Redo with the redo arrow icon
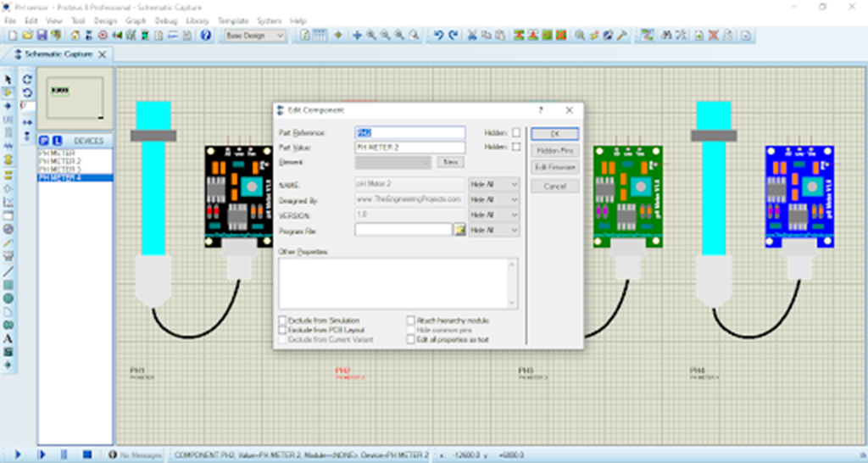This screenshot has width=868, height=463. pyautogui.click(x=453, y=36)
